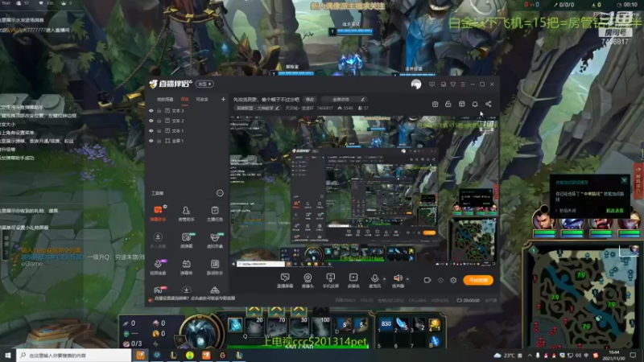
Task: Toggle lock on 全屏 1 layer
Action: pyautogui.click(x=159, y=141)
